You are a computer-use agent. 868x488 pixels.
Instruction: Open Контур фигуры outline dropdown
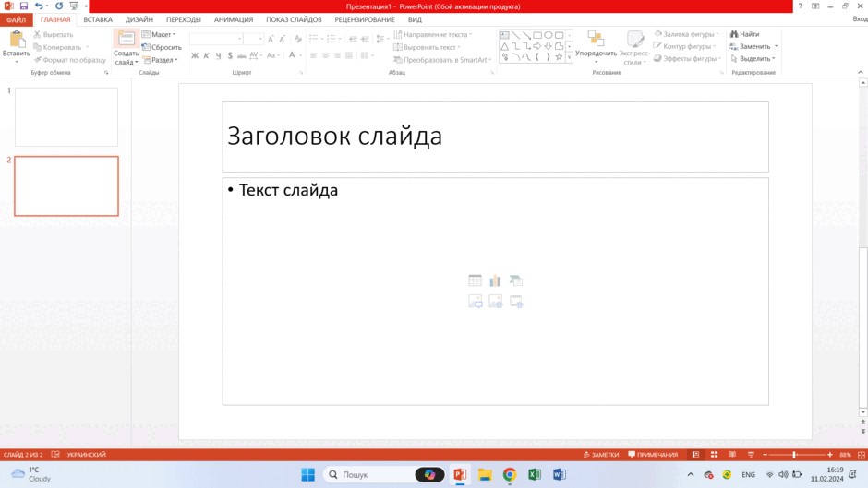[685, 46]
